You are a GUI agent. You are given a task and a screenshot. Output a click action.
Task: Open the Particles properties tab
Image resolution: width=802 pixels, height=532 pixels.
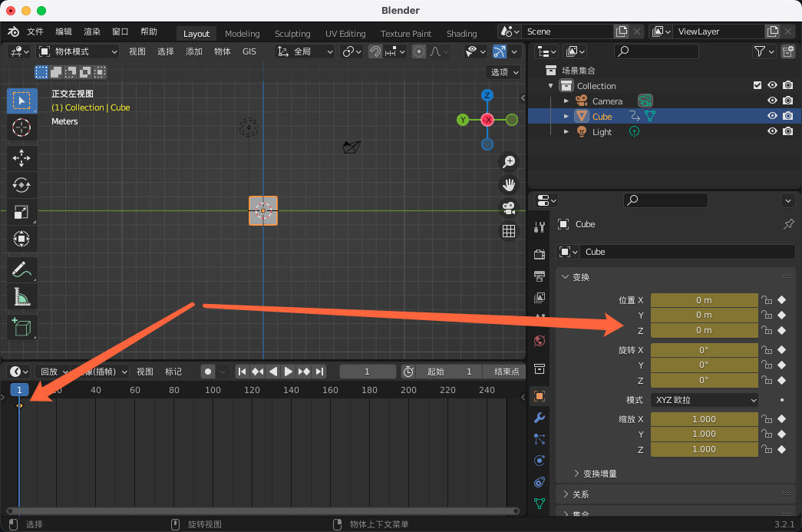tap(539, 439)
